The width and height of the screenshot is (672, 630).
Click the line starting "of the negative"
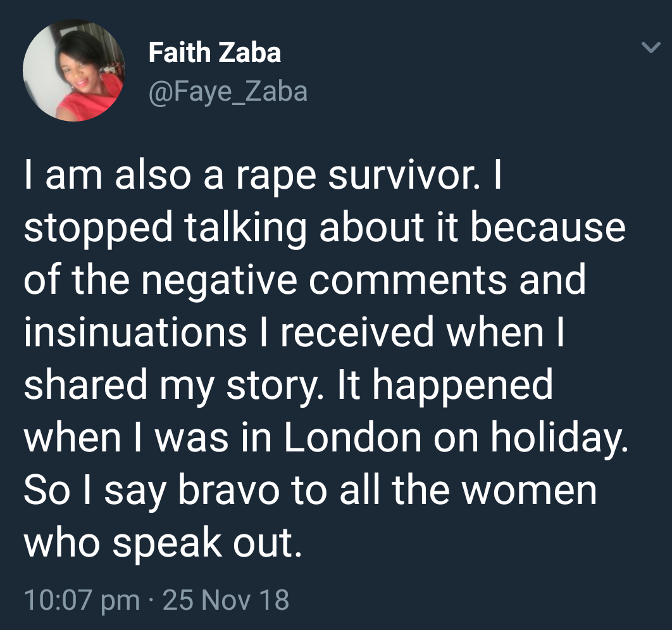(305, 280)
